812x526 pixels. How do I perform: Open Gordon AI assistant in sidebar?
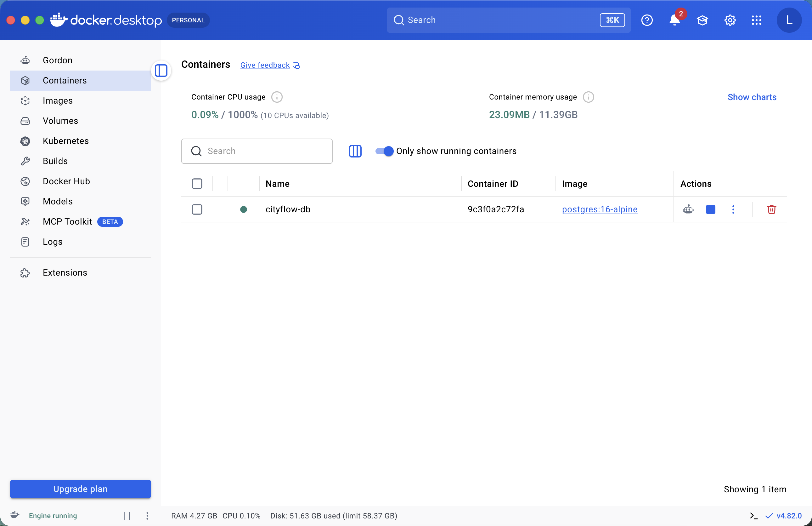point(81,60)
